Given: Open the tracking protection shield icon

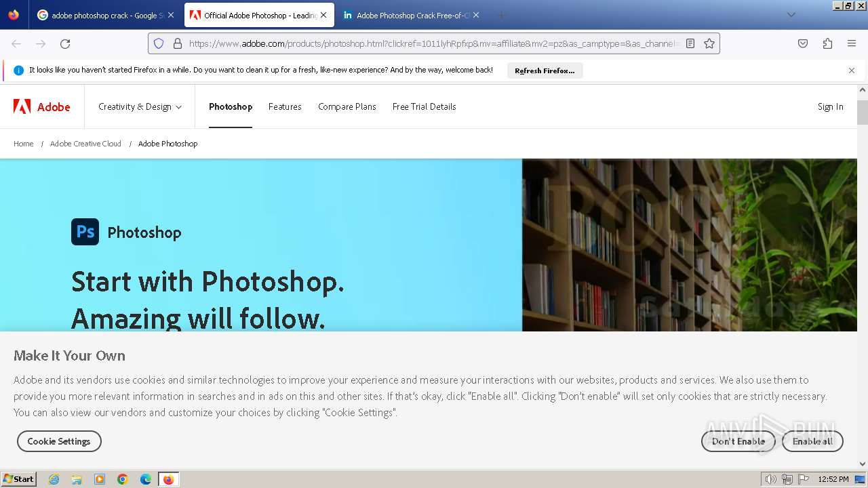Looking at the screenshot, I should [x=159, y=43].
